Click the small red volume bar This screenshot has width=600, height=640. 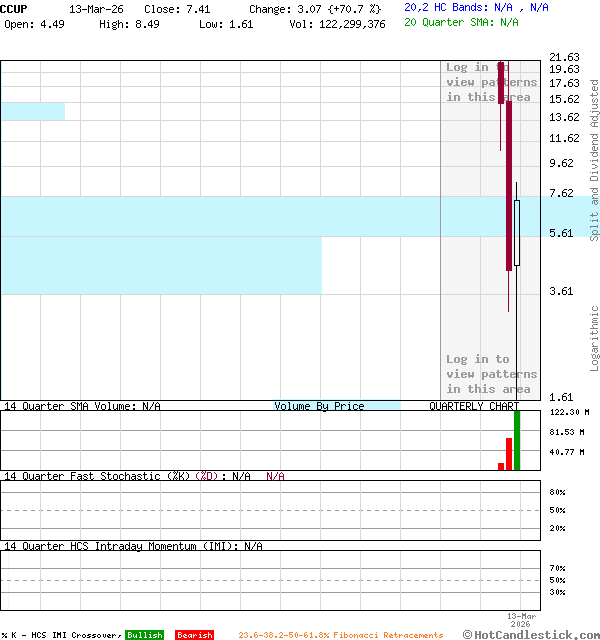pos(501,466)
